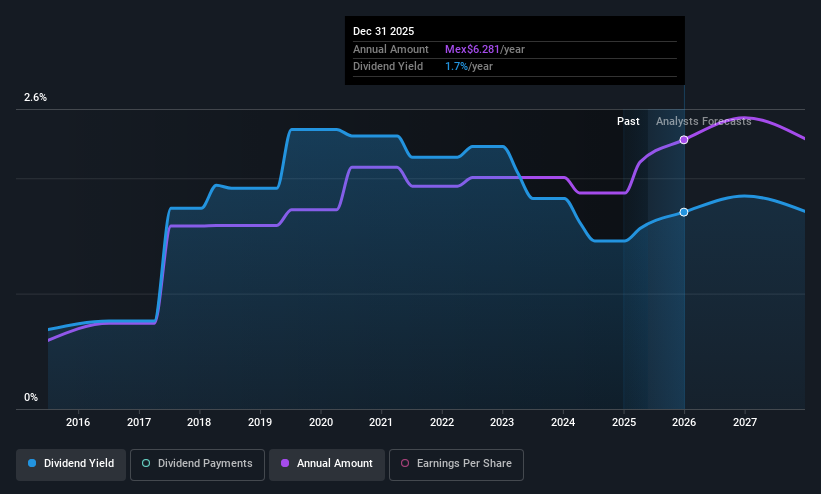The width and height of the screenshot is (821, 494).
Task: Select the blue Dividend Yield data point
Action: coord(684,212)
